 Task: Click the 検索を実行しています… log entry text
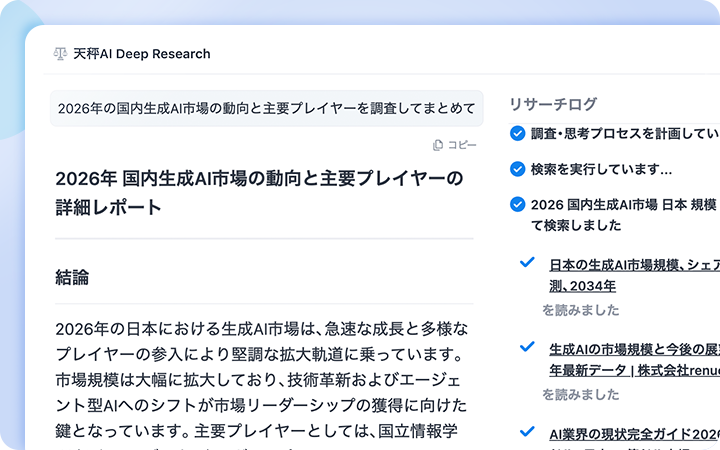pos(601,169)
